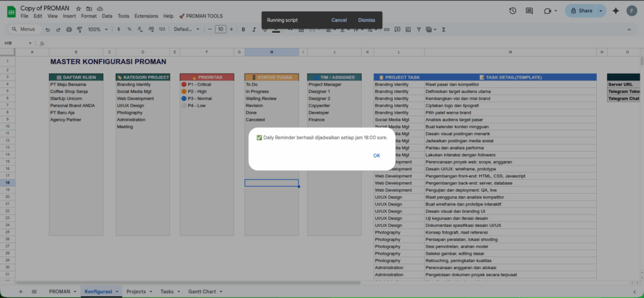
Task: Toggle bold formatting in toolbar
Action: pyautogui.click(x=243, y=30)
